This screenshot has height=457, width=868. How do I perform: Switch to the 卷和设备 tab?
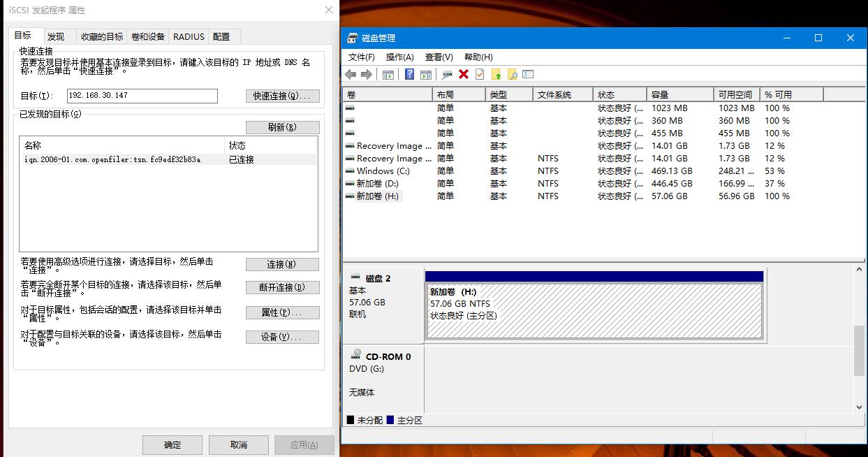(x=148, y=36)
